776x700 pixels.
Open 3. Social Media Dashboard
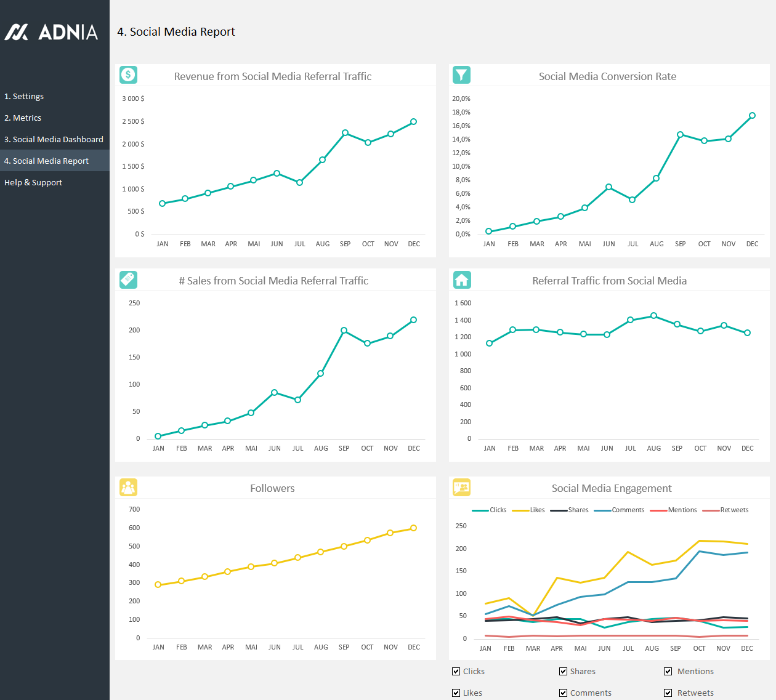(x=54, y=139)
